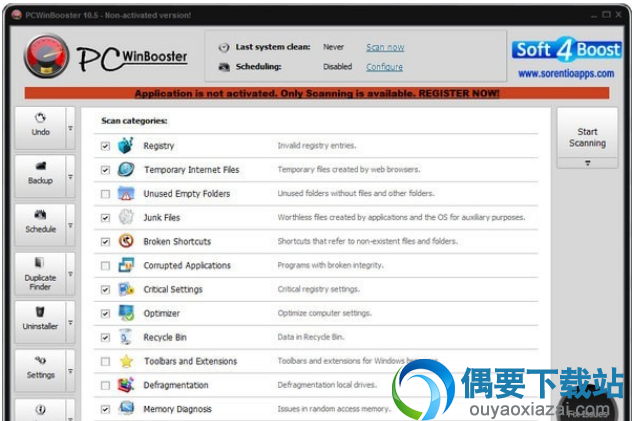Click the bottom info sidebar button
Viewport: 635px width, 421px height.
[x=40, y=410]
